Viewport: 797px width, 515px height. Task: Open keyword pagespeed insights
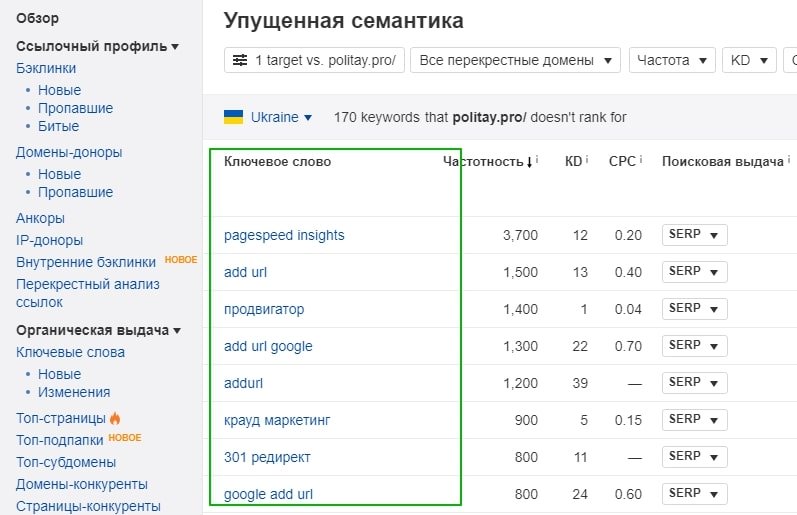[x=284, y=235]
